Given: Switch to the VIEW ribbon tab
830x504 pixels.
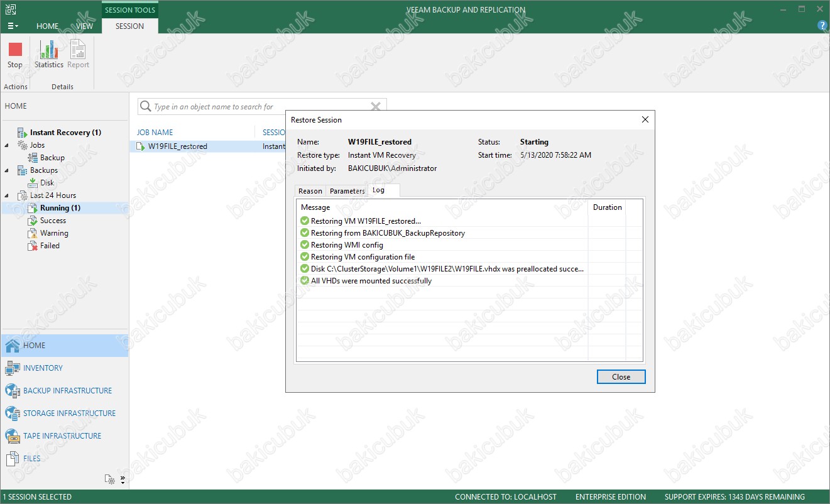Looking at the screenshot, I should pos(84,26).
